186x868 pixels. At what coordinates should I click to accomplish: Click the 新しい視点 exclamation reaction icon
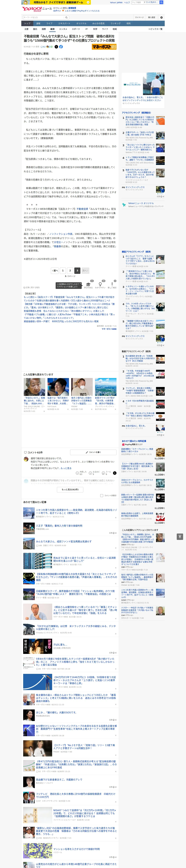tap(112, 285)
